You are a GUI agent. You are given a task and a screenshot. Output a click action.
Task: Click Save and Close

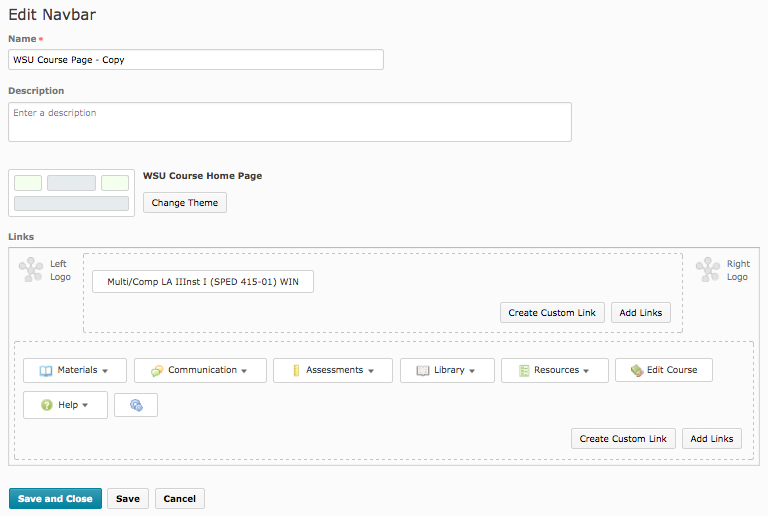pos(55,498)
